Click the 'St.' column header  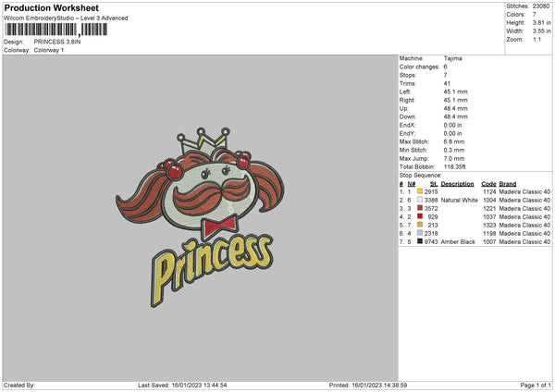point(434,184)
